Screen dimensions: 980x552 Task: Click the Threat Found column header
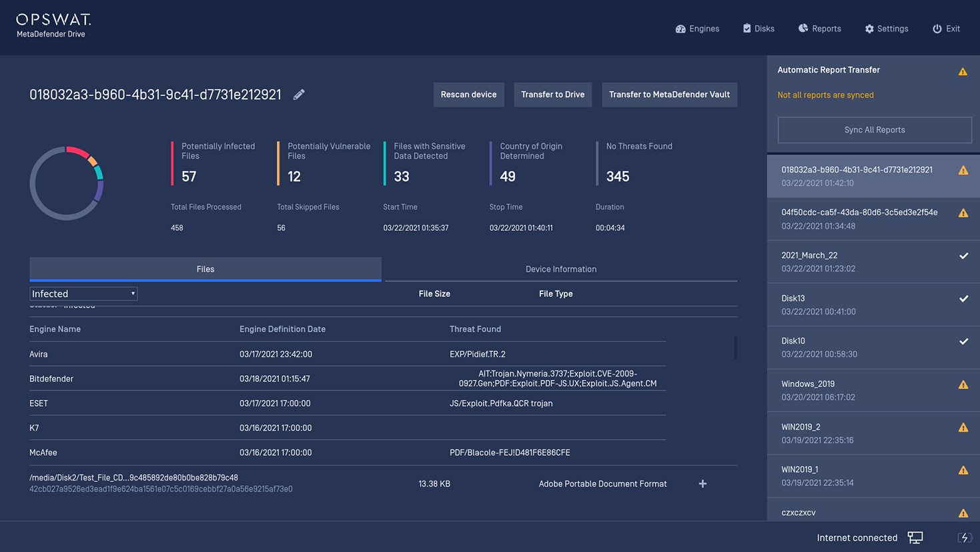pyautogui.click(x=475, y=329)
